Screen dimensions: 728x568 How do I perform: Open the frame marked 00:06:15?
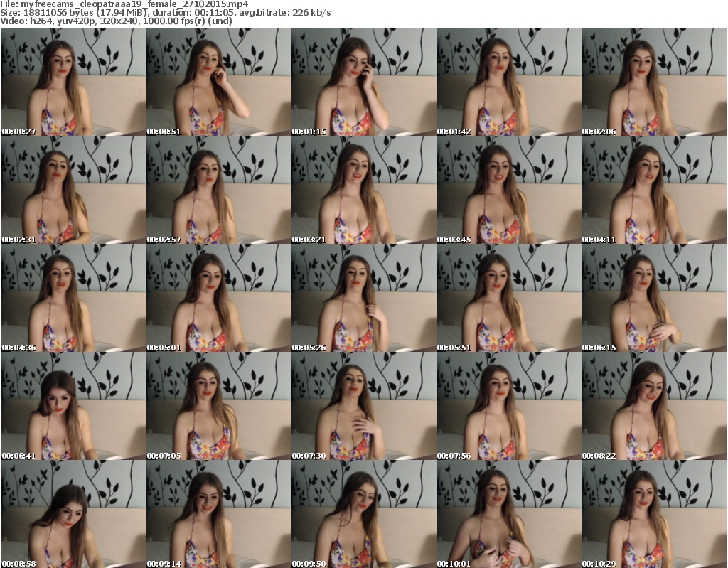(x=654, y=298)
